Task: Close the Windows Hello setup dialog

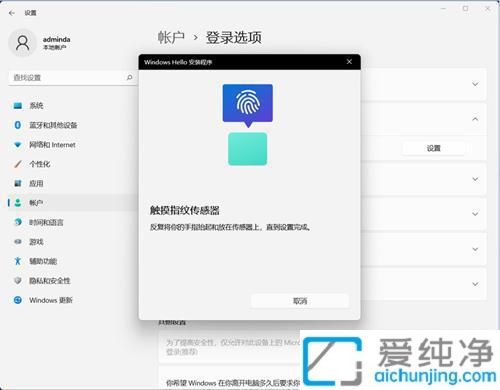Action: (x=349, y=62)
